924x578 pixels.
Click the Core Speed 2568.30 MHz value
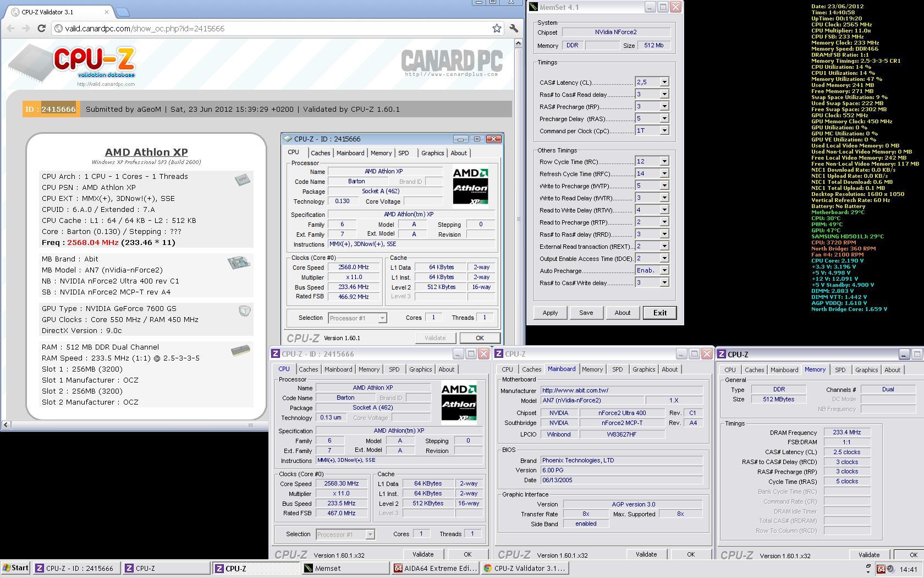coord(342,483)
